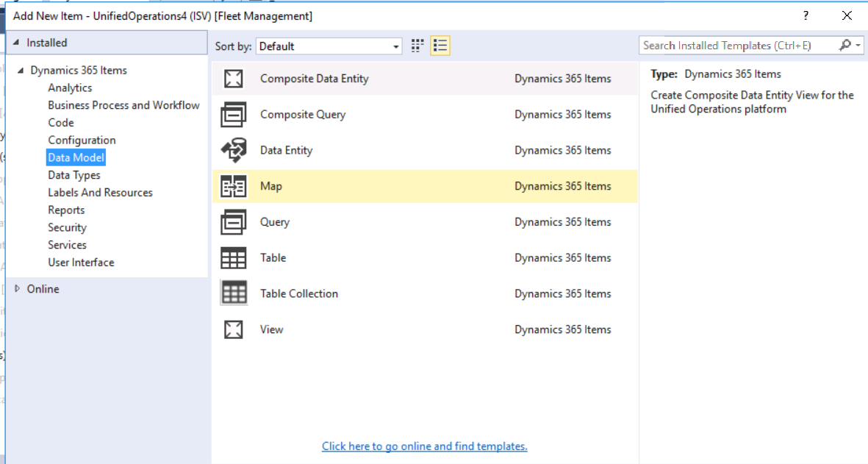Image resolution: width=868 pixels, height=464 pixels.
Task: Select the Table Collection template icon
Action: [x=233, y=293]
